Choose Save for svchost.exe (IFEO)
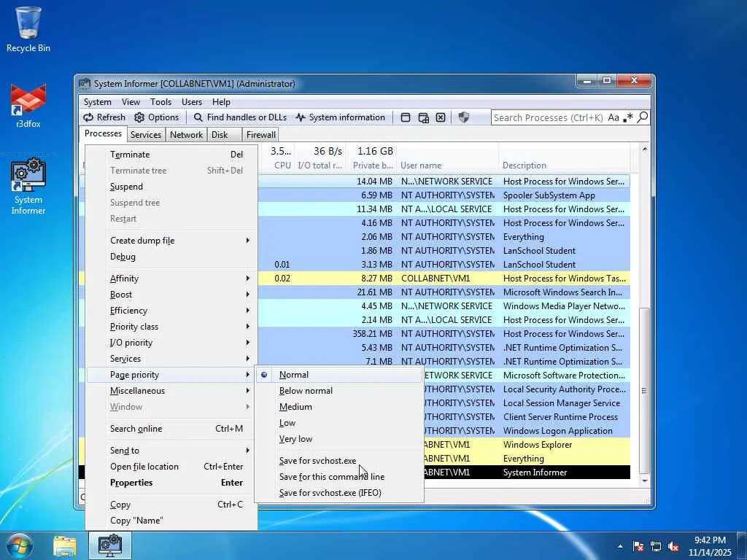Screen dimensions: 747x560 (338, 493)
